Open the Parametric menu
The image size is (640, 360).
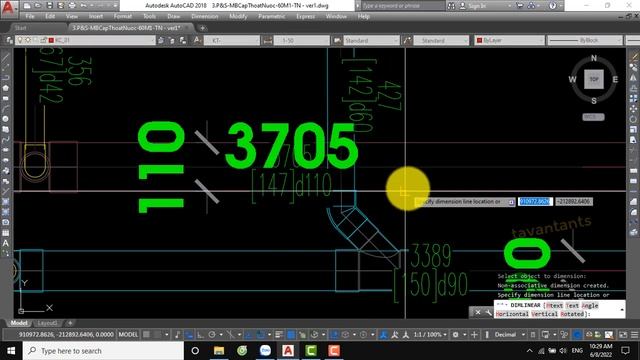click(x=271, y=16)
